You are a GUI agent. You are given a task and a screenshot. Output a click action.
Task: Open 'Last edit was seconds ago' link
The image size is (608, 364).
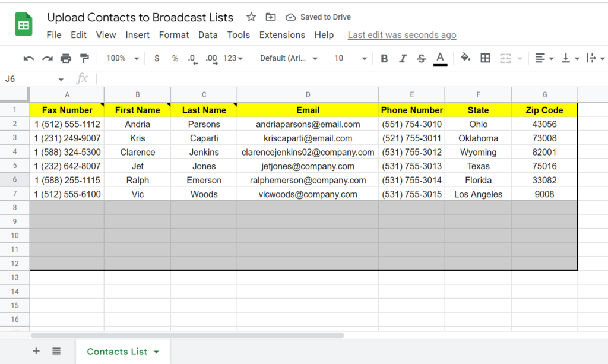(402, 35)
